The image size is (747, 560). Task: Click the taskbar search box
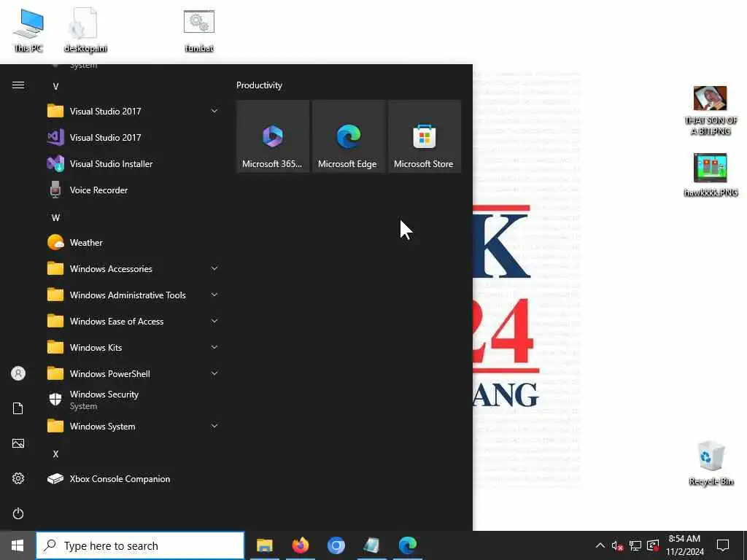[140, 545]
